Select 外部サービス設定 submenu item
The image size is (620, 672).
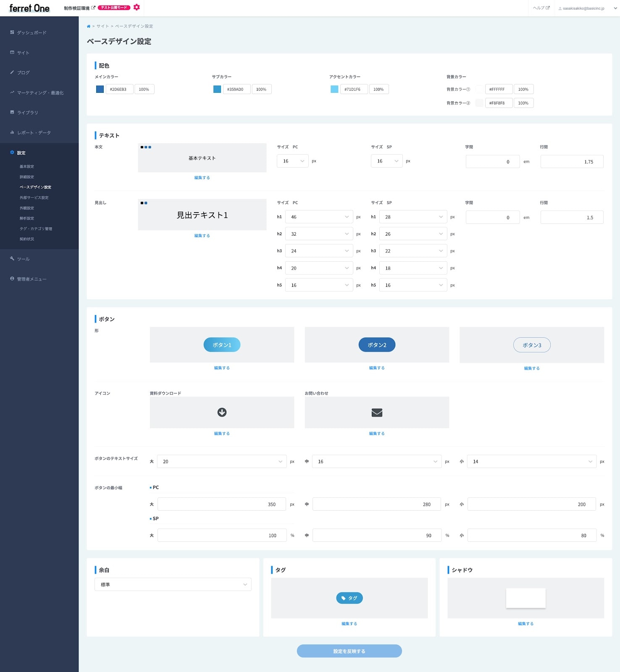(x=34, y=198)
